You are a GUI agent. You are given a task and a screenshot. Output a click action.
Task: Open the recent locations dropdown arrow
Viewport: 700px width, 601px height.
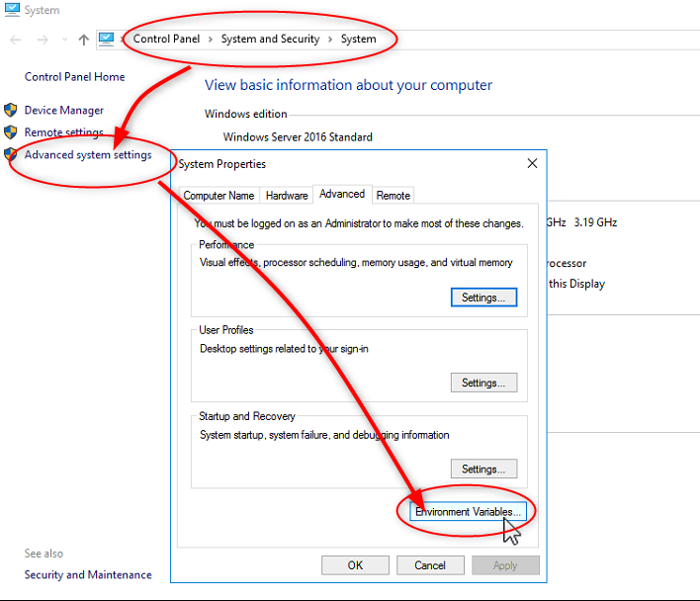[x=63, y=41]
